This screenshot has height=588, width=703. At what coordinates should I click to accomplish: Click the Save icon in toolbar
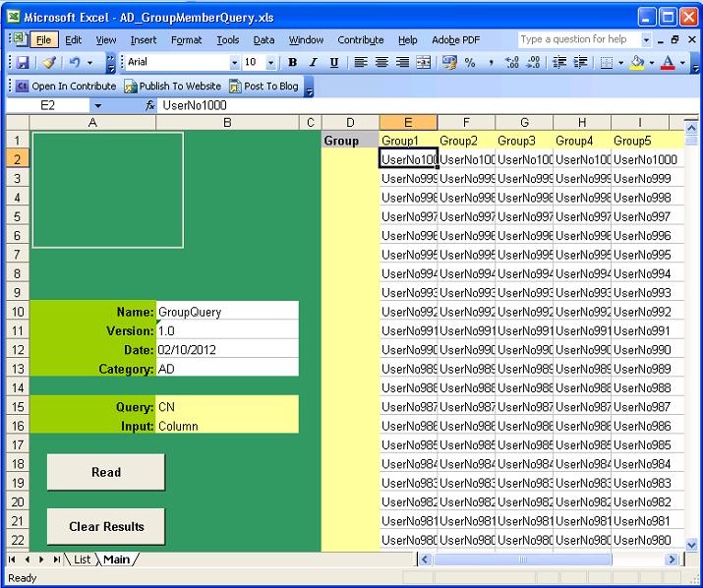point(21,62)
